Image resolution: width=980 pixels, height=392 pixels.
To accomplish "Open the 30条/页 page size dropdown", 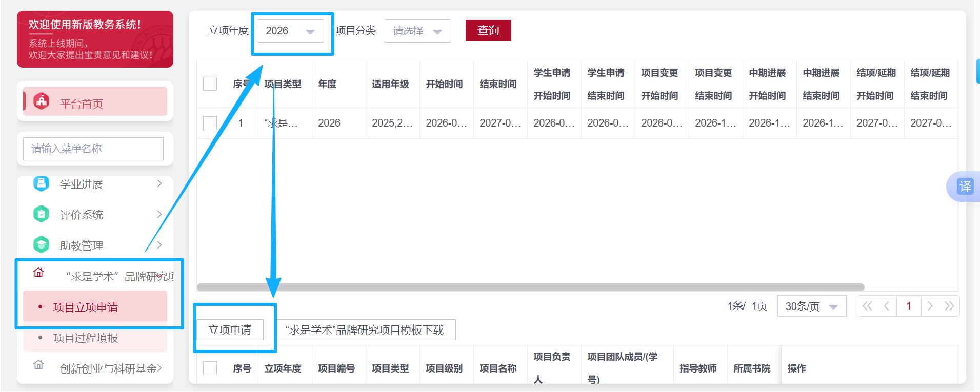I will [811, 306].
